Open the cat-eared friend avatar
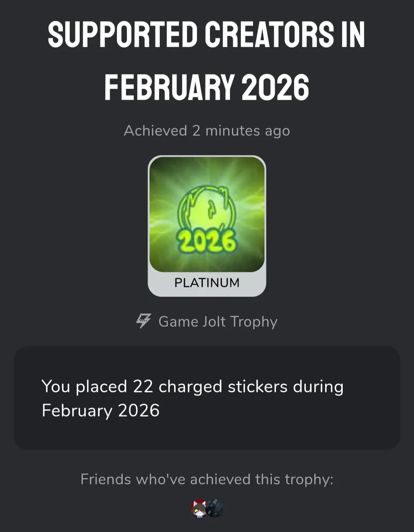The height and width of the screenshot is (532, 414). (199, 509)
